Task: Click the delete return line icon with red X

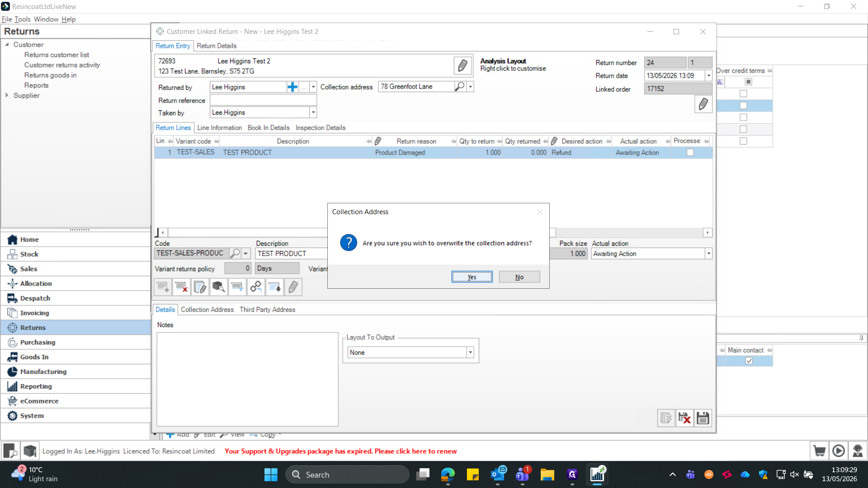Action: [181, 287]
